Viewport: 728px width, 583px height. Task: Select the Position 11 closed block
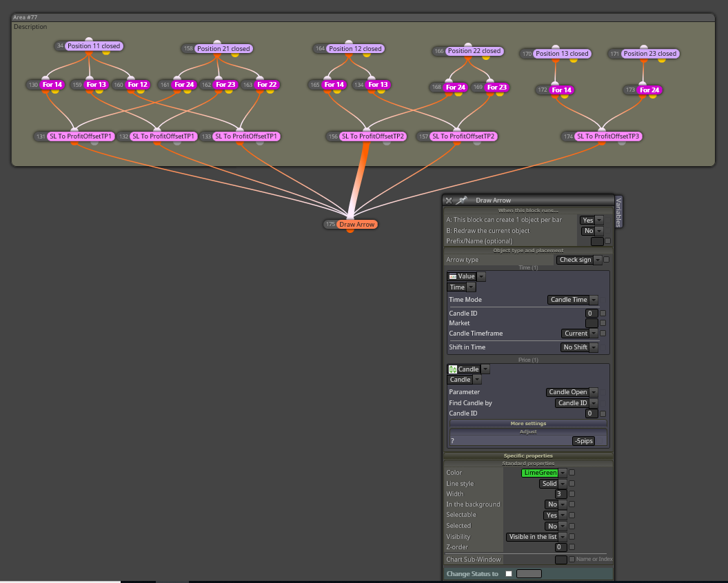(x=93, y=46)
